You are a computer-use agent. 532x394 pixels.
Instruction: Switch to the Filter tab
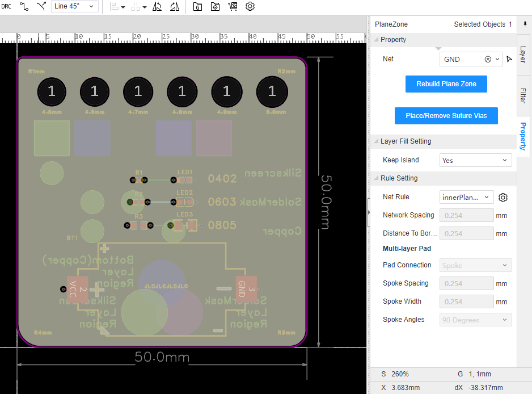point(523,95)
